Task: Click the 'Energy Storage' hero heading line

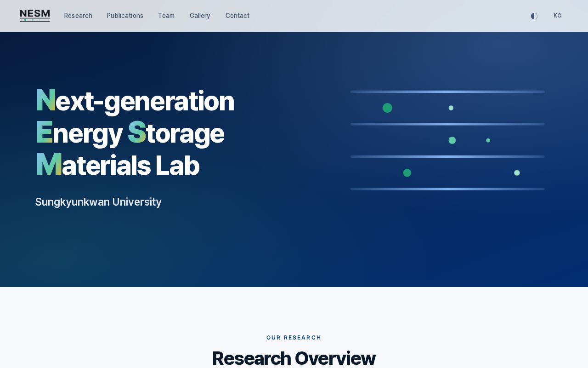Action: click(x=130, y=133)
